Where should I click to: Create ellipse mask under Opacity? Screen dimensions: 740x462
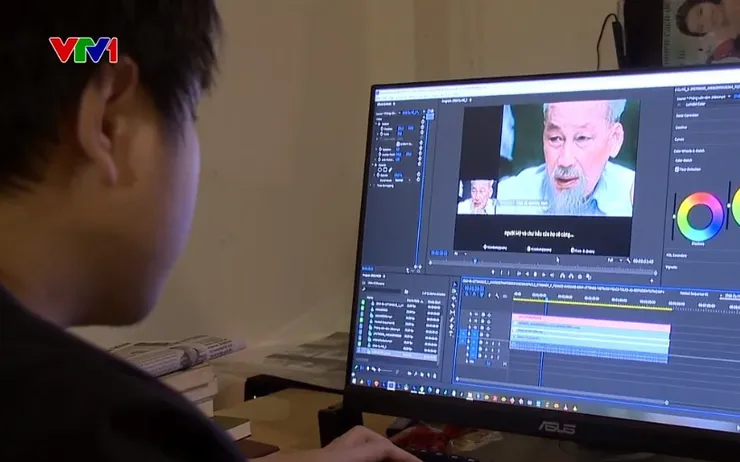[x=380, y=170]
